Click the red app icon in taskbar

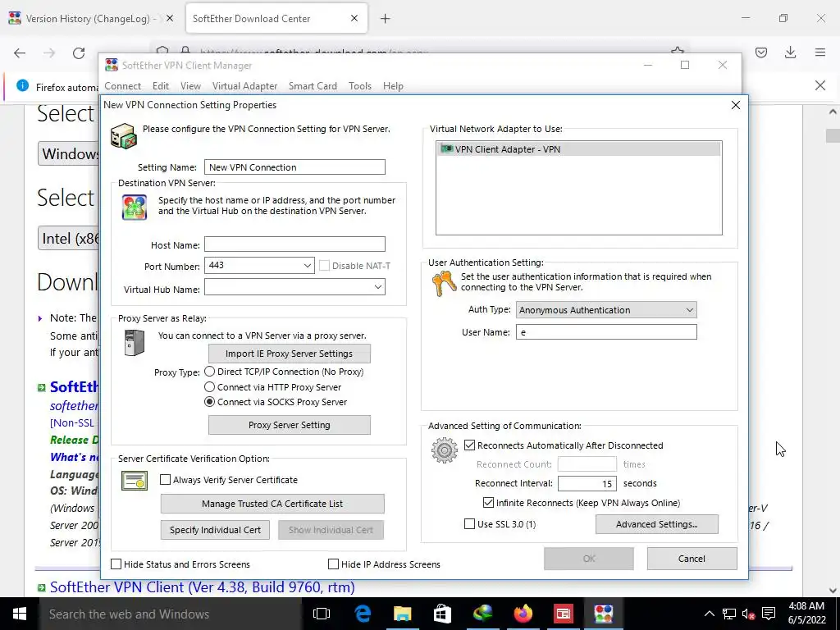point(563,614)
